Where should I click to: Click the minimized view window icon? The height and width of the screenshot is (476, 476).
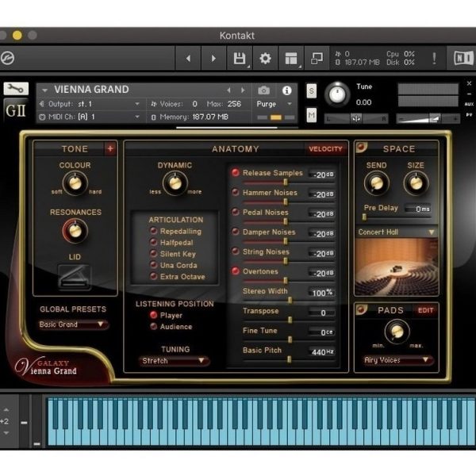[317, 58]
